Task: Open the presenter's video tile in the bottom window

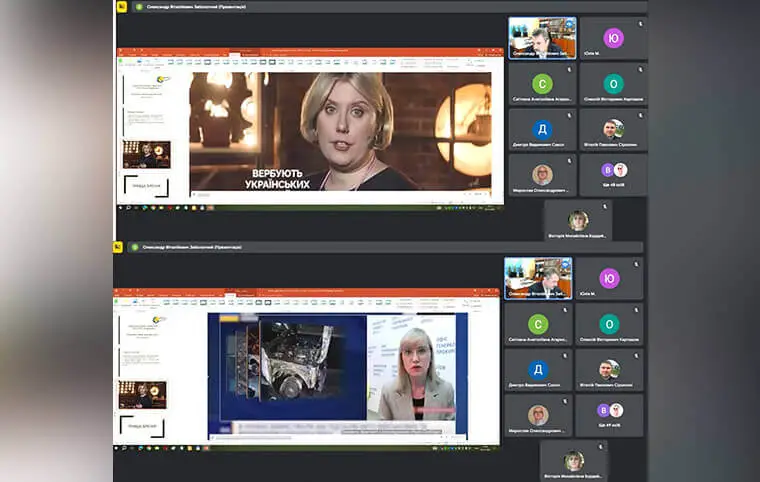Action: (538, 278)
